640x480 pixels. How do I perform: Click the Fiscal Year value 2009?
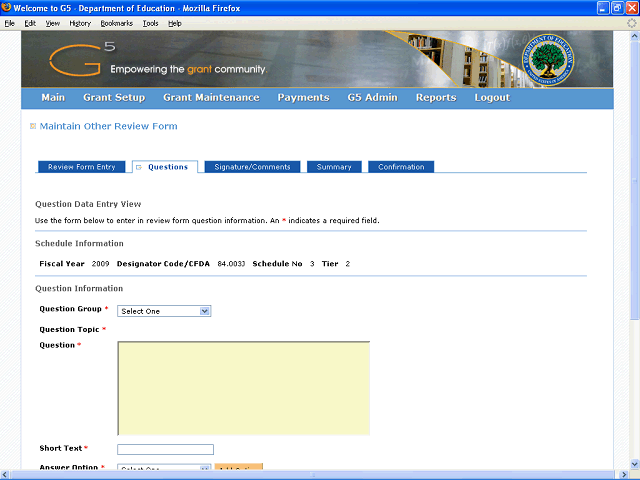100,264
